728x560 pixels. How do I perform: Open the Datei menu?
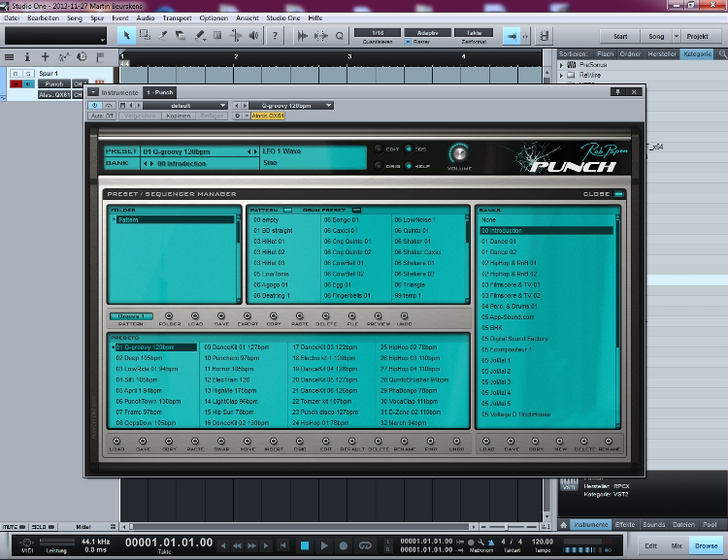(x=12, y=18)
